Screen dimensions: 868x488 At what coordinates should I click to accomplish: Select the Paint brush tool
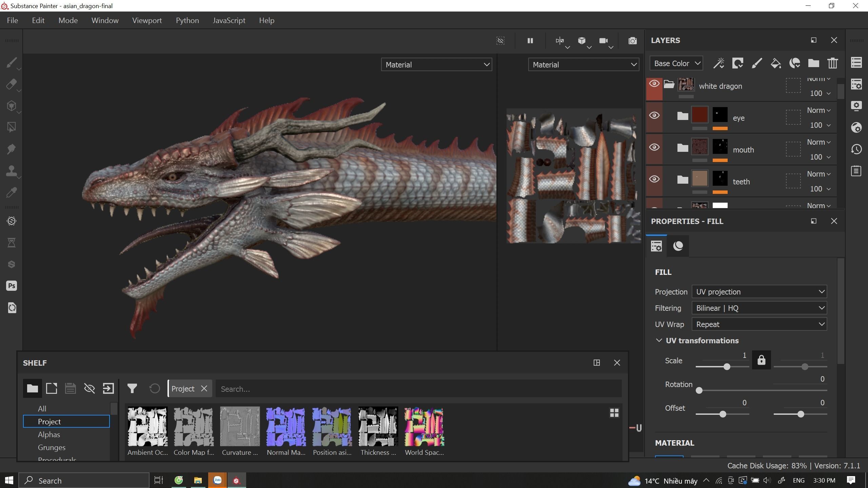click(x=12, y=63)
